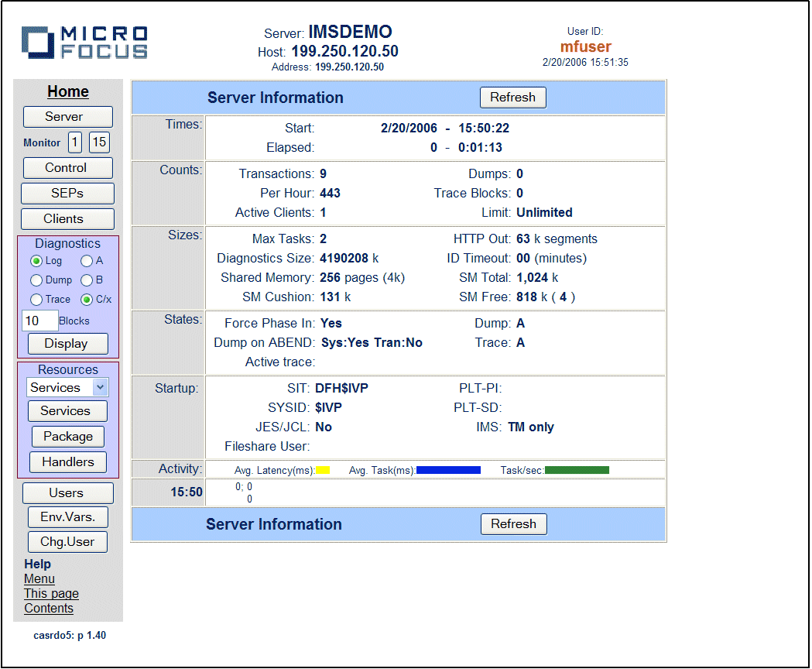
Task: Click Display to show diagnostics
Action: pos(67,343)
